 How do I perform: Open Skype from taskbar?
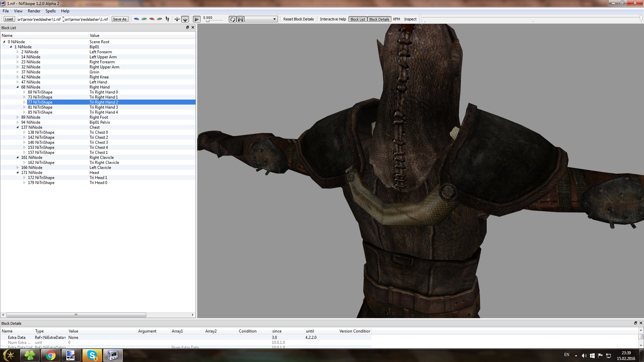92,355
